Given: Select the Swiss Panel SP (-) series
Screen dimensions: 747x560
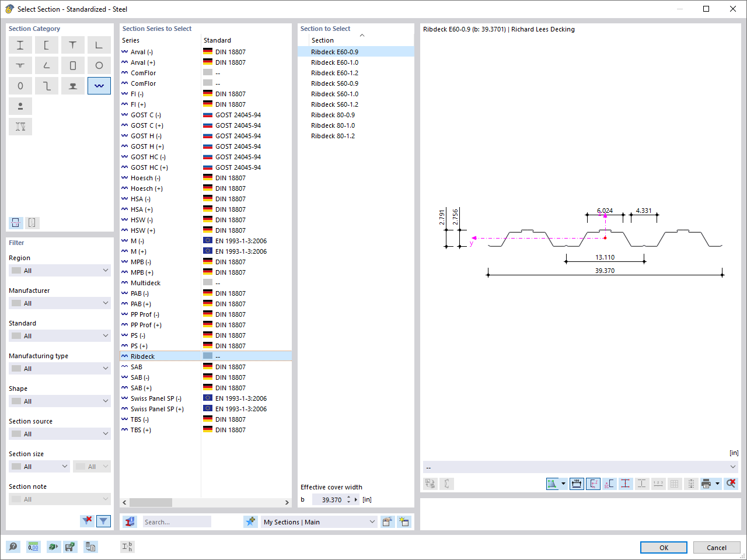Looking at the screenshot, I should tap(205, 398).
